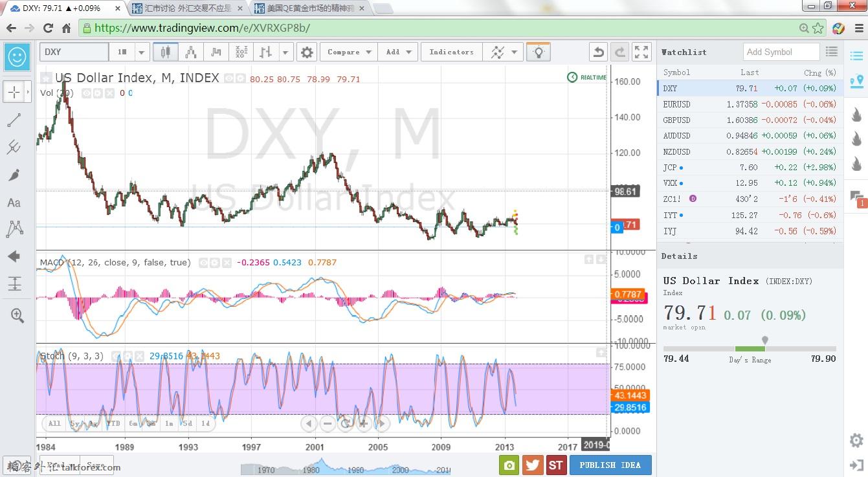Expand the crosshair tool options arrow
The width and height of the screenshot is (868, 477).
coord(28,92)
